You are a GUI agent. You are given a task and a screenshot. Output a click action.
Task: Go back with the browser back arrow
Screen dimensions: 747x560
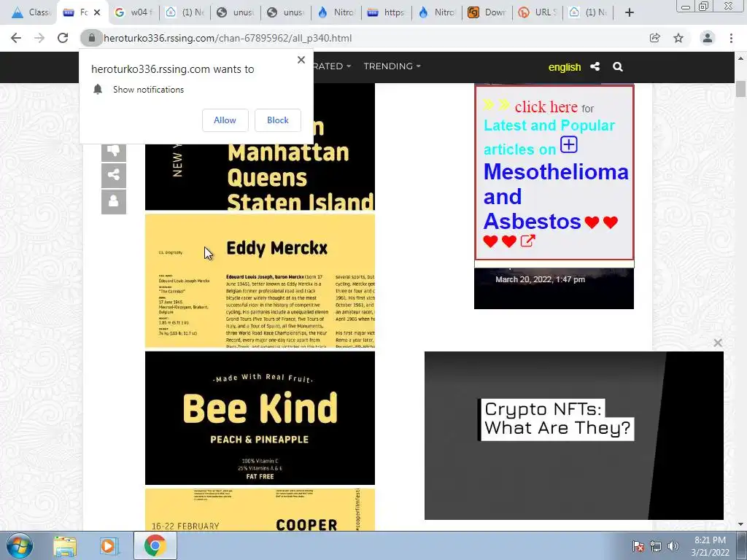pyautogui.click(x=16, y=38)
